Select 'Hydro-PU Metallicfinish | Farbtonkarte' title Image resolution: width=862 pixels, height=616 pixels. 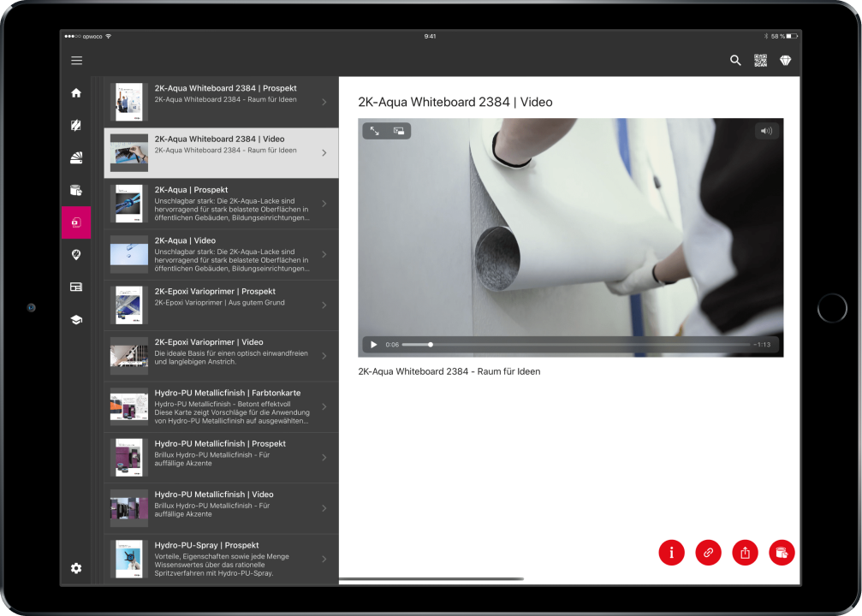(228, 393)
